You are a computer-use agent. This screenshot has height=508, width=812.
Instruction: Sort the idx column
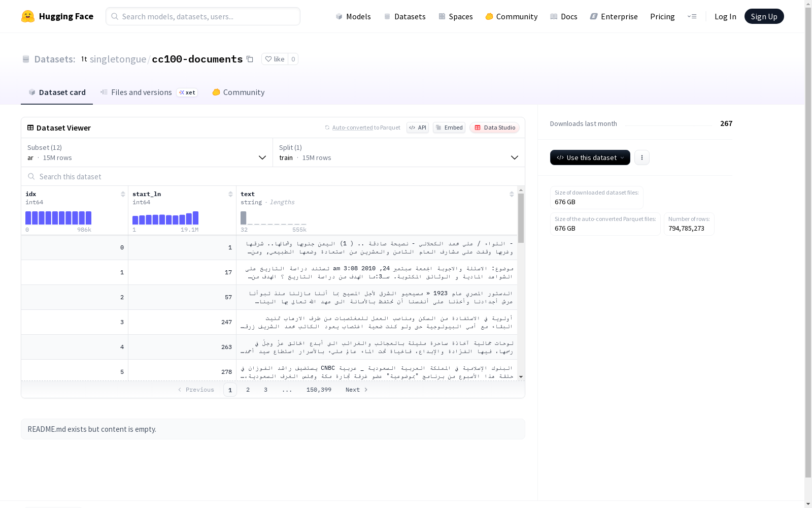(x=123, y=194)
